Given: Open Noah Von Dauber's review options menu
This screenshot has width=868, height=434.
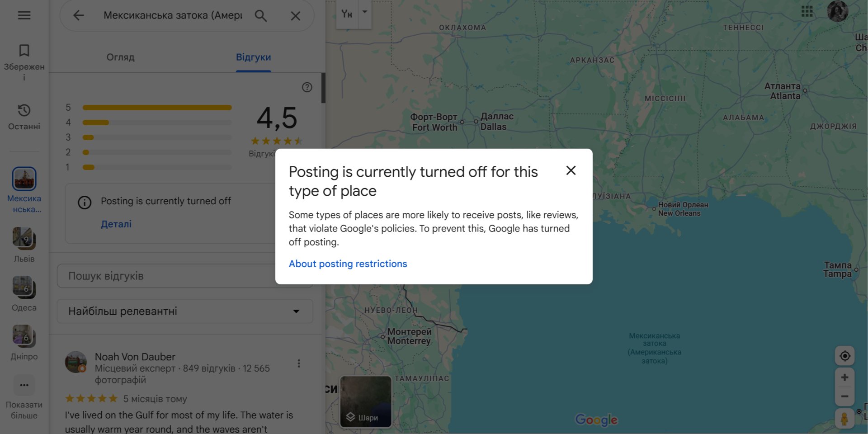Looking at the screenshot, I should click(x=299, y=363).
